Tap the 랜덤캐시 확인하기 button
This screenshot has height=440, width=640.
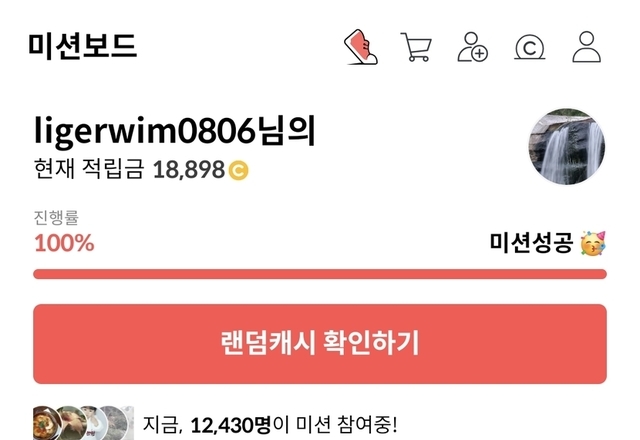(320, 344)
